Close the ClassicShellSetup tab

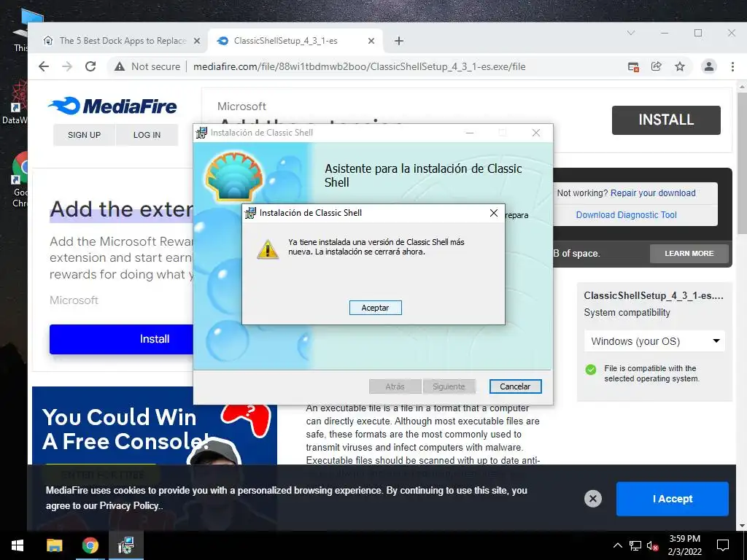371,41
